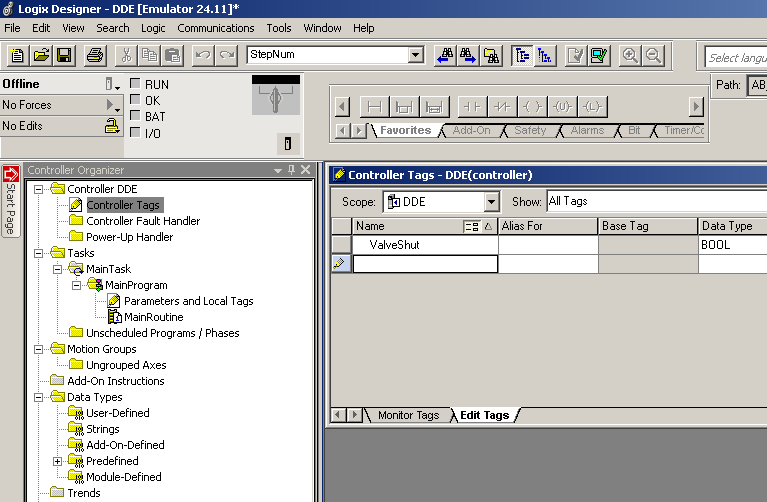767x502 pixels.
Task: Collapse the Motion Groups node
Action: [38, 349]
